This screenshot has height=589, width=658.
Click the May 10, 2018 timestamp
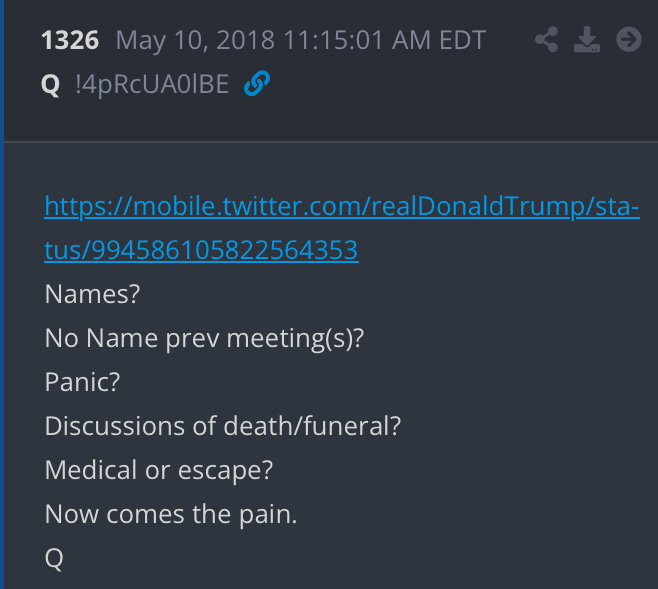coord(300,41)
